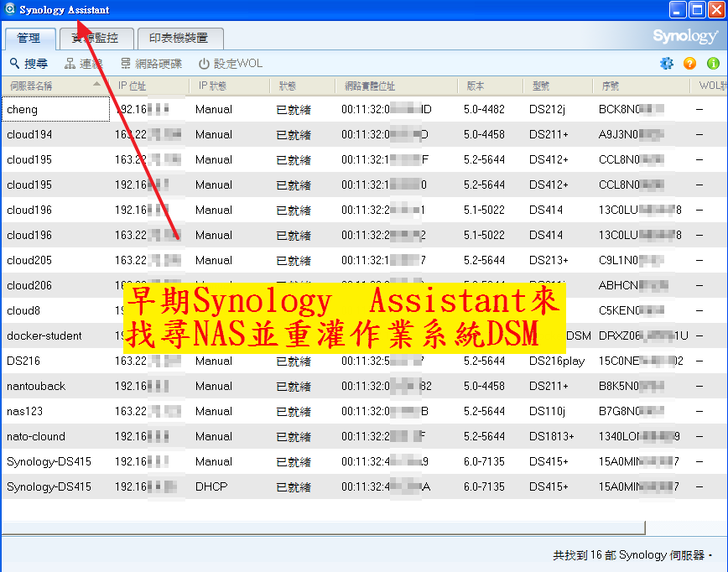Open the 設定WOL wake-on-LAN setup

click(231, 64)
